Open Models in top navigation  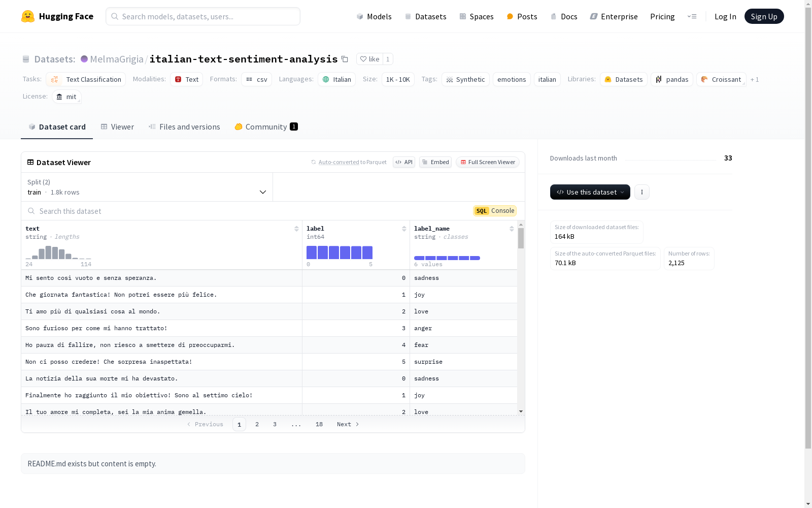pyautogui.click(x=374, y=16)
